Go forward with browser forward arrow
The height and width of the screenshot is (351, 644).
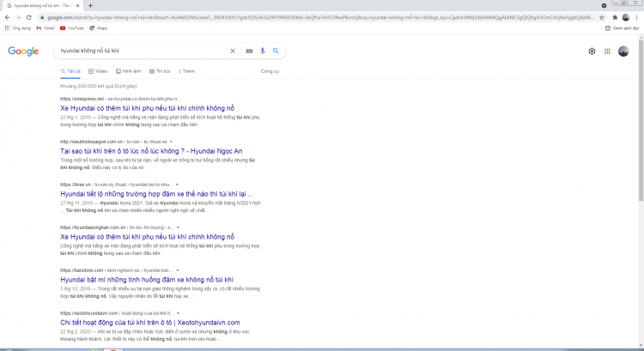pos(18,17)
